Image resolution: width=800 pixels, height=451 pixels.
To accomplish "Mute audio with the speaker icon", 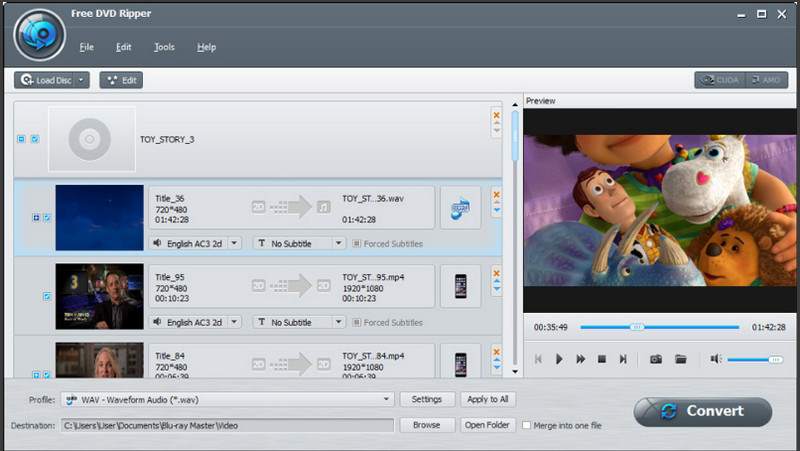I will 715,359.
